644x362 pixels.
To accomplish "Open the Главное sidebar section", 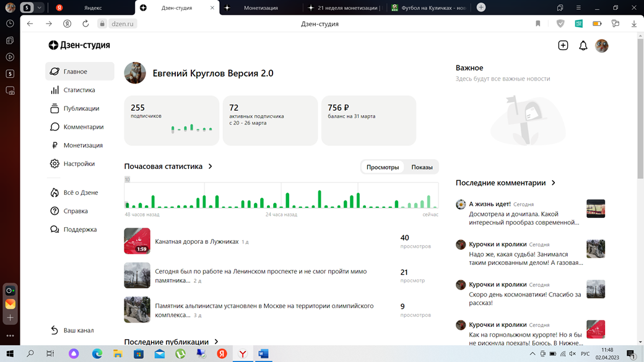I will coord(80,71).
